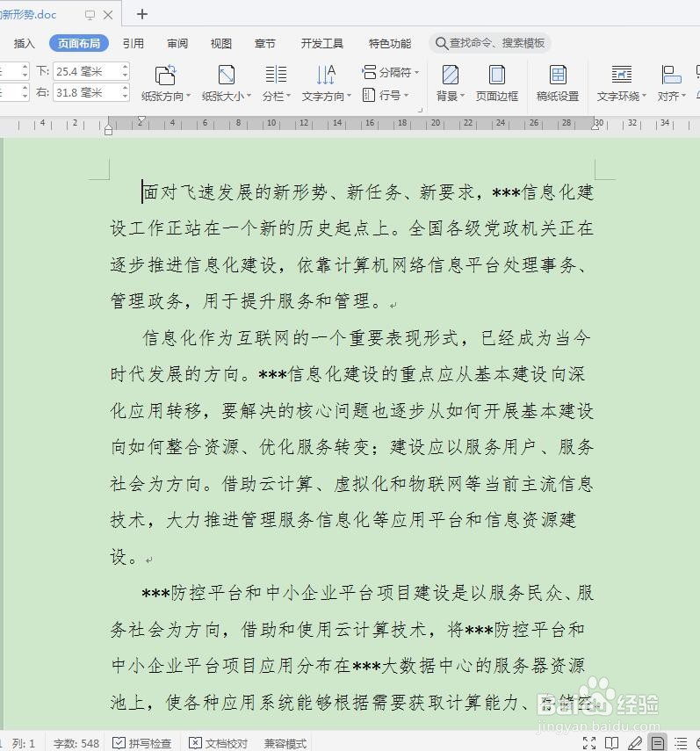Click the 行号 line numbers icon
The image size is (700, 751).
tap(369, 95)
